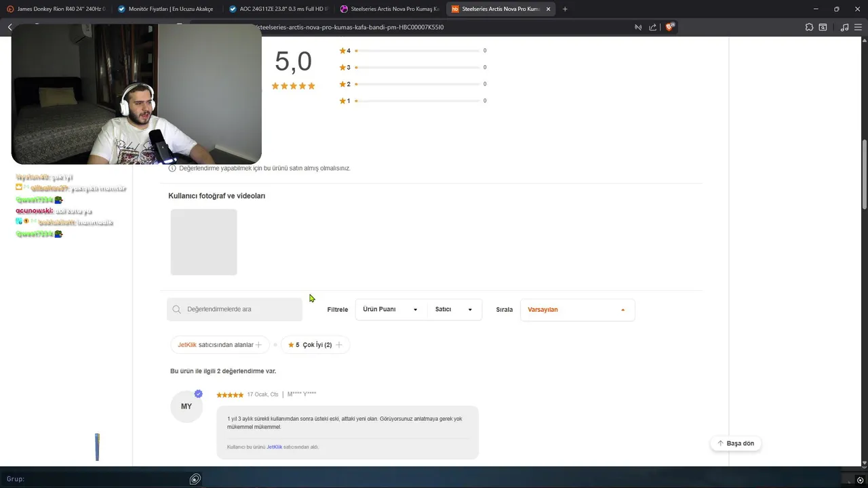Click Kullanıcı fotoğraf ve videoları heading
Image resolution: width=868 pixels, height=488 pixels.
point(216,196)
